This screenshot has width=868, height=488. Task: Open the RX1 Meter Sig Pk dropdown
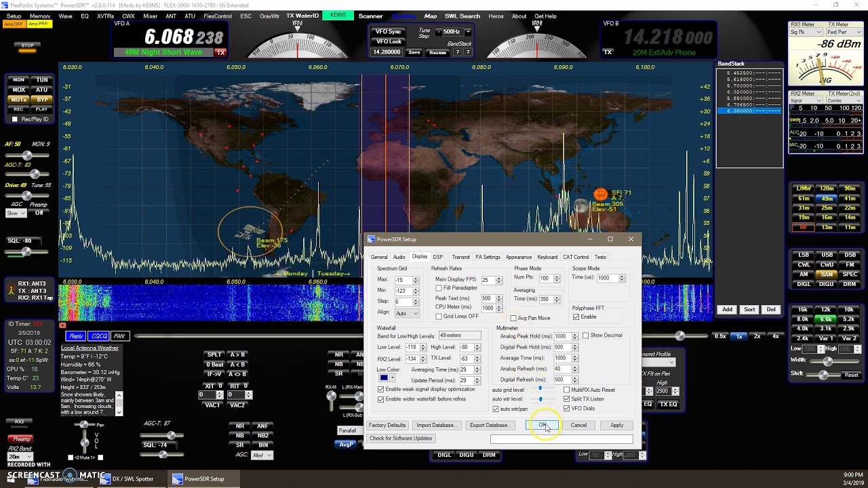click(805, 32)
